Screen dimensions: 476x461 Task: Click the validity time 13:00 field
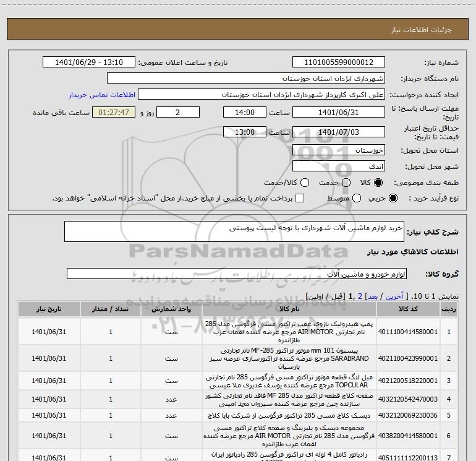tap(245, 132)
